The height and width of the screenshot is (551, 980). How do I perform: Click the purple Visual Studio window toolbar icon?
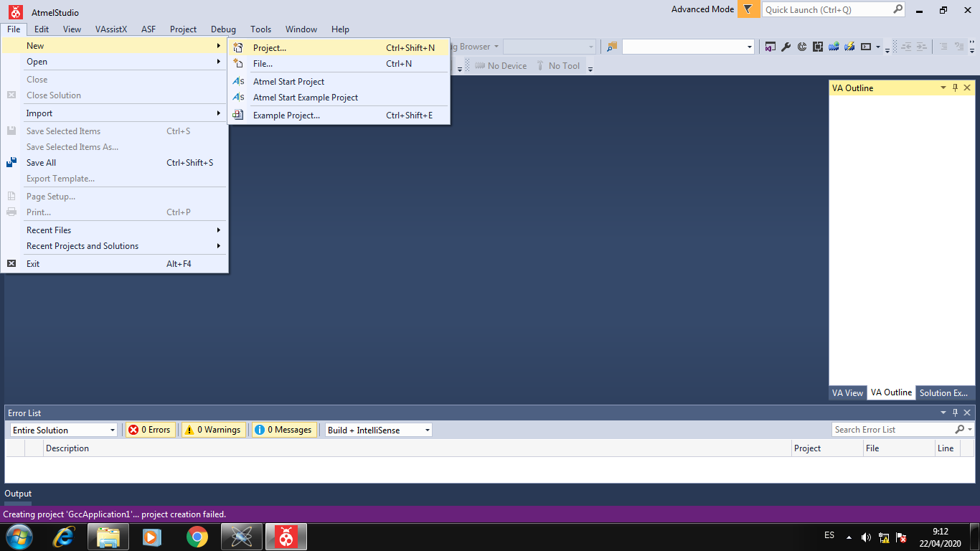771,47
